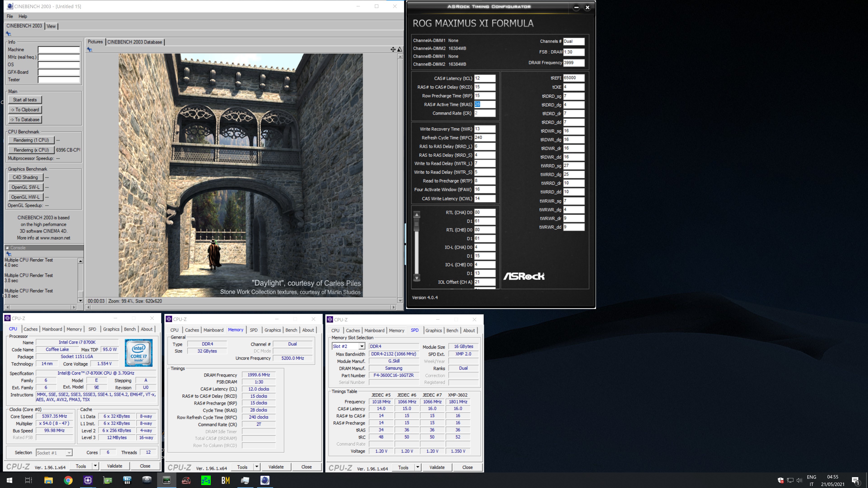Screen dimensions: 868x488
Task: Click the Timing Configurator scroll up arrow
Action: (417, 215)
